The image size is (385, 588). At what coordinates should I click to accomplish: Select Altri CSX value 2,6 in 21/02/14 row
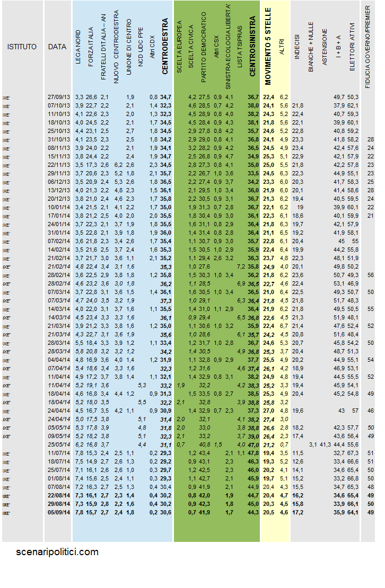(x=218, y=259)
